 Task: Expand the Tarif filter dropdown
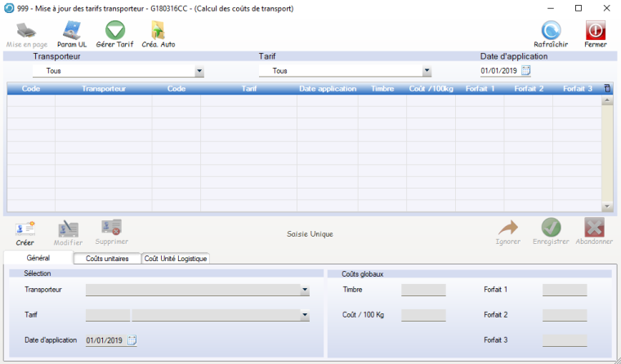click(427, 71)
